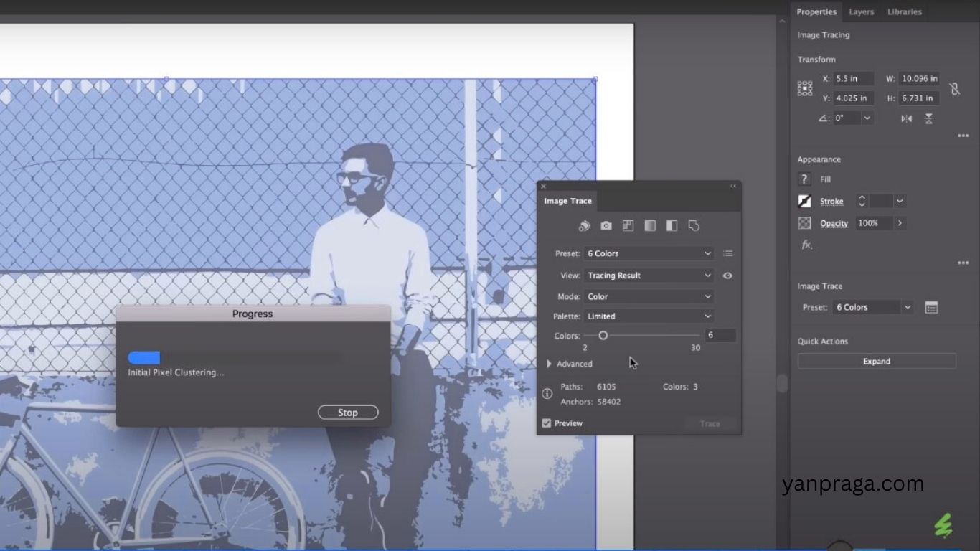Expand the Advanced section
The width and height of the screenshot is (980, 551).
coord(550,364)
